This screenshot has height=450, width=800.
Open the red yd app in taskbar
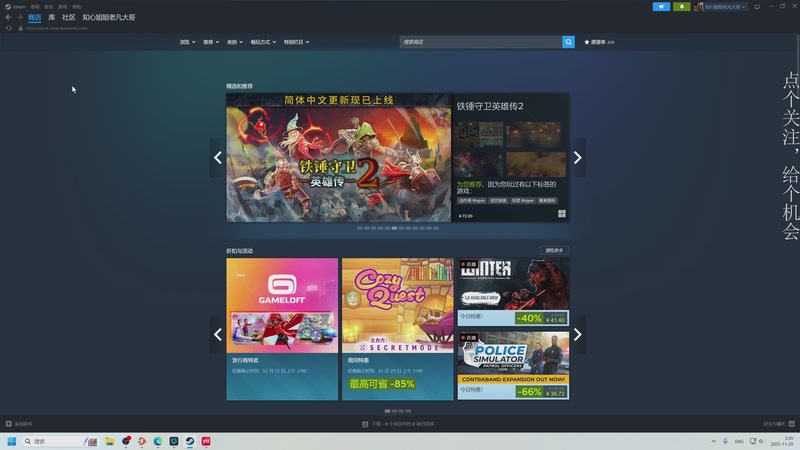206,441
